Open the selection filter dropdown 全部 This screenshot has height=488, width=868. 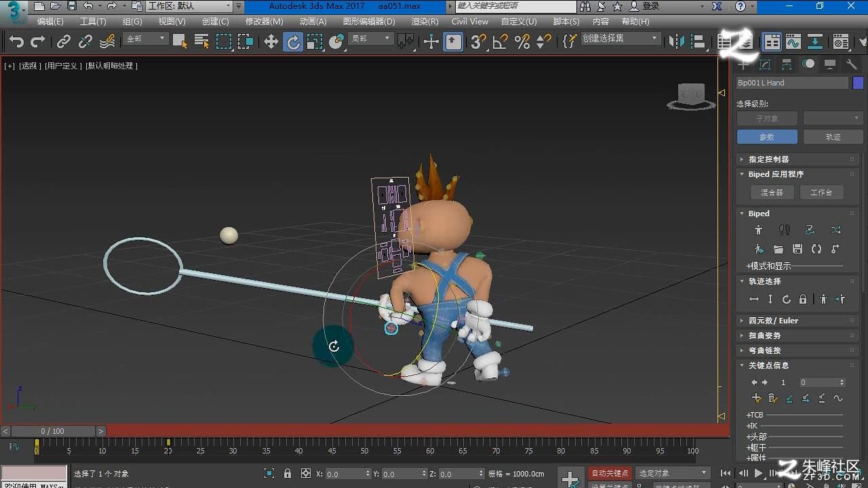click(146, 39)
